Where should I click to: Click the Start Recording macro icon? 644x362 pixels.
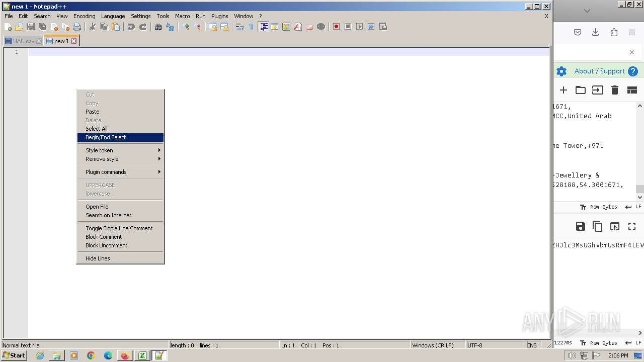pos(336,27)
